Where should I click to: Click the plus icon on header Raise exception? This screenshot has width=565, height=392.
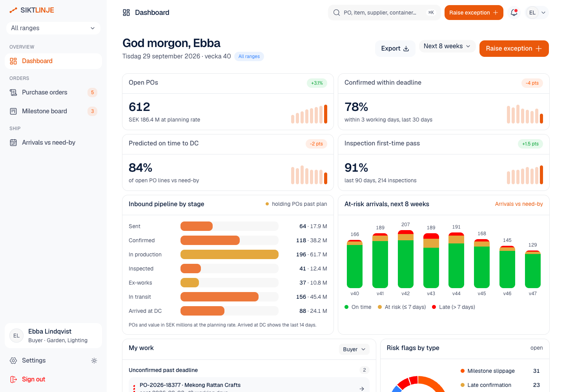496,13
